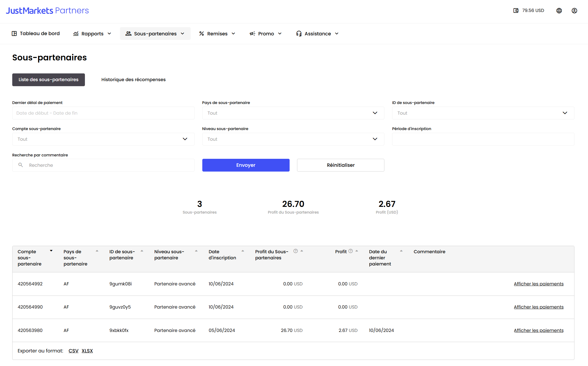Expand the Pays de sous-partenaire dropdown
This screenshot has height=366, width=588.
(293, 113)
